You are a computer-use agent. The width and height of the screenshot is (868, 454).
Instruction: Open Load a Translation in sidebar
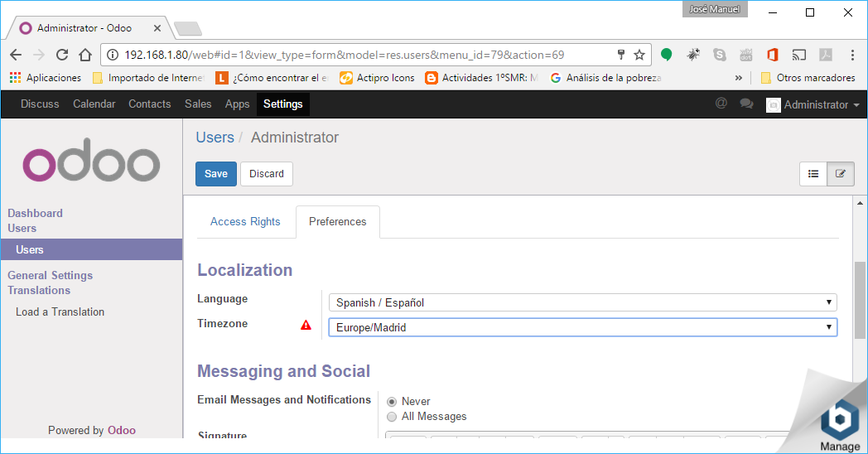click(60, 312)
